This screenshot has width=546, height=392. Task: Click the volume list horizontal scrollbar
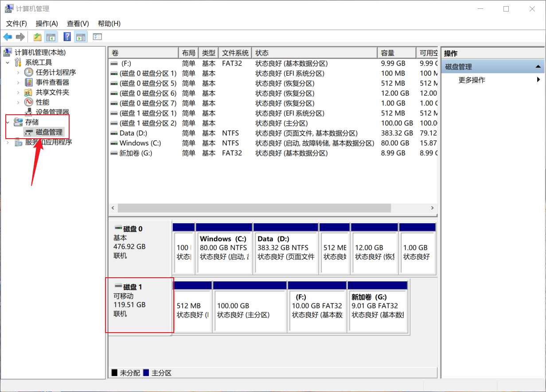point(254,208)
